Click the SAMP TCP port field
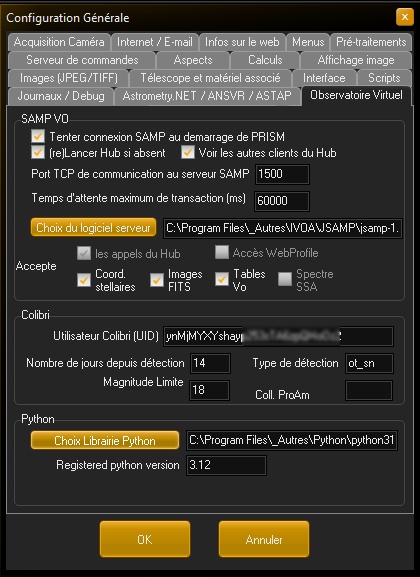The width and height of the screenshot is (420, 577). click(282, 174)
